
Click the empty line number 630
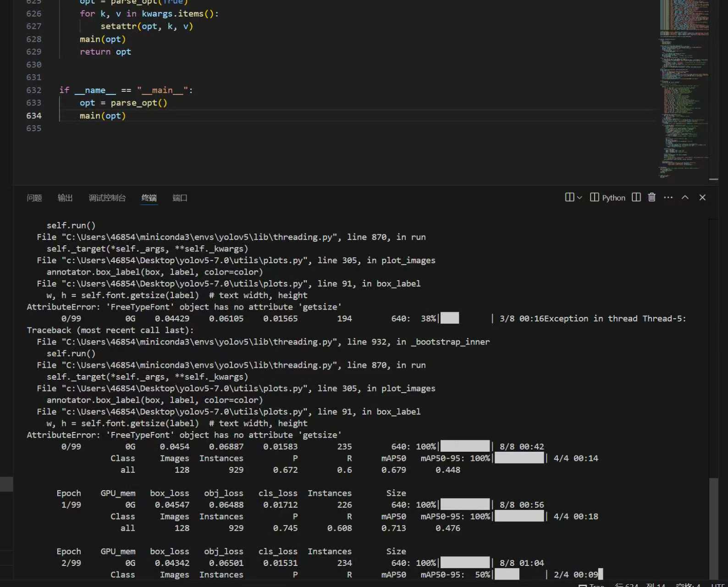click(34, 65)
